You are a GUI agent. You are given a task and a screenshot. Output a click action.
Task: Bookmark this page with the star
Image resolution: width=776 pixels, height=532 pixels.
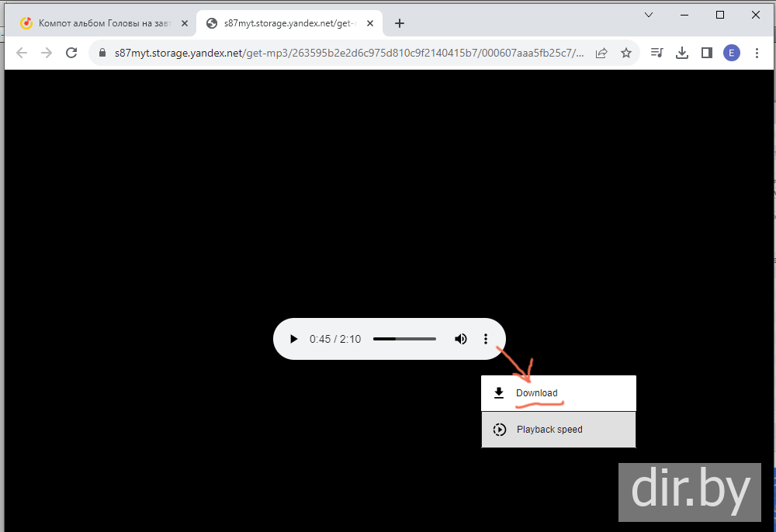[x=626, y=53]
